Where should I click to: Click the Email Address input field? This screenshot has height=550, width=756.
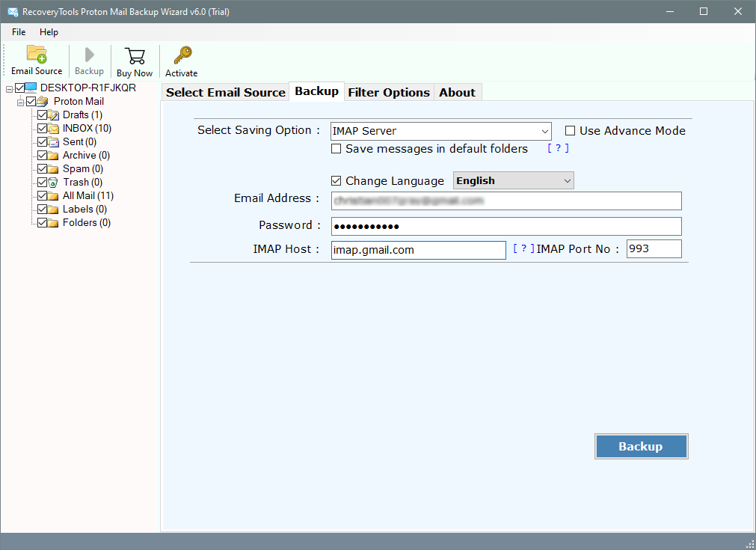coord(506,201)
